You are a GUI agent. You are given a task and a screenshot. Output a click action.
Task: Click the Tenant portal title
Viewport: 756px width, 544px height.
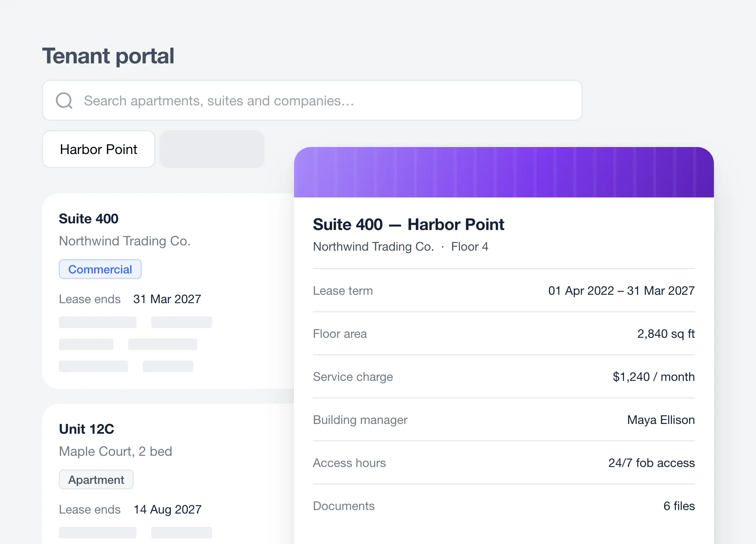(108, 56)
